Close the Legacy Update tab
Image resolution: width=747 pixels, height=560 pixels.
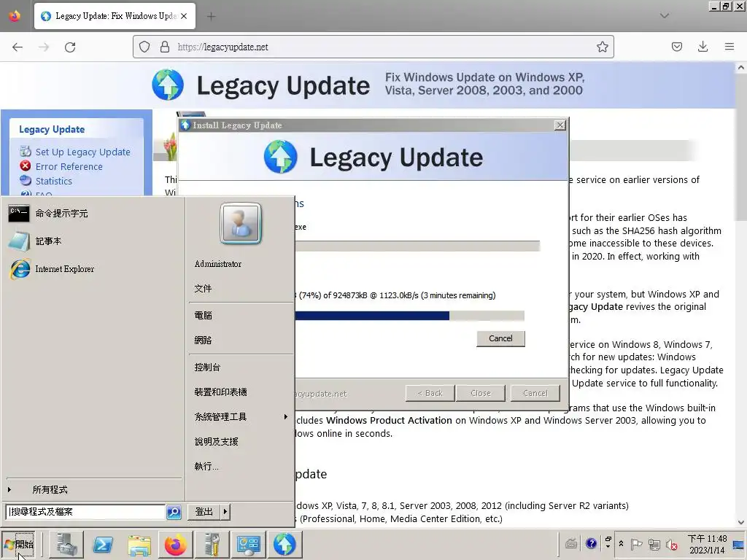pyautogui.click(x=184, y=16)
